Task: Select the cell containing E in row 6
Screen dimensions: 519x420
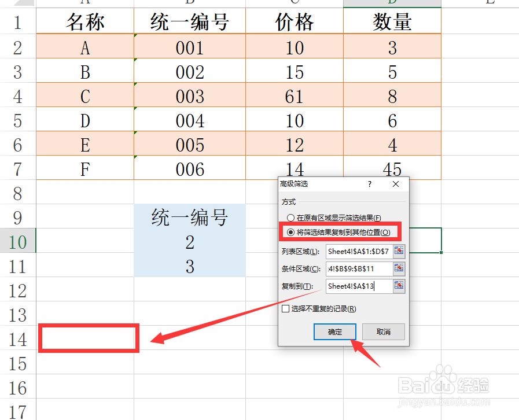Action: click(85, 143)
